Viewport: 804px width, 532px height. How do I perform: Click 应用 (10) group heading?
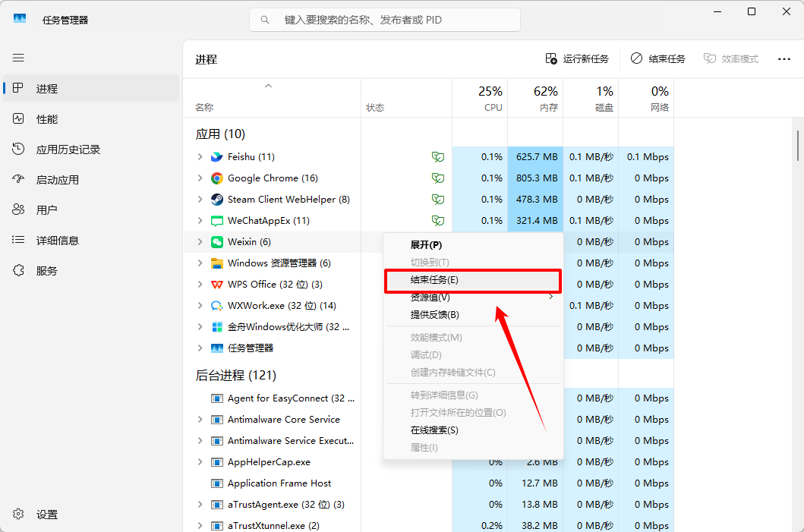tap(220, 134)
